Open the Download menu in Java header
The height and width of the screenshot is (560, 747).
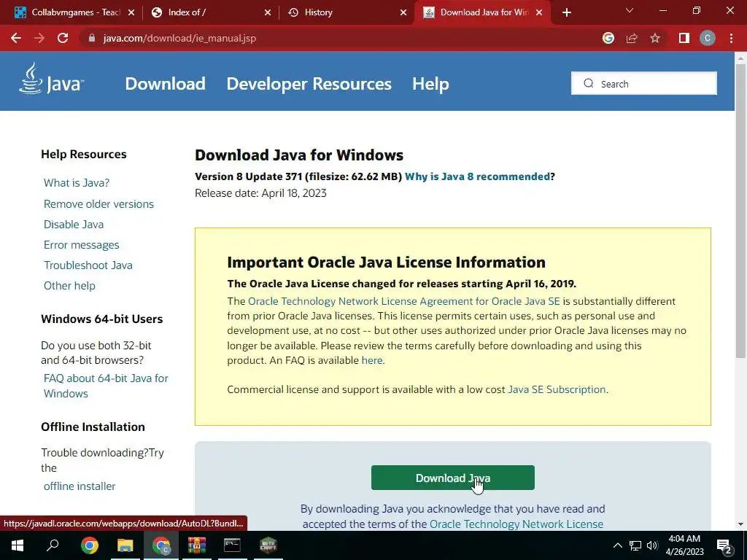pos(165,84)
